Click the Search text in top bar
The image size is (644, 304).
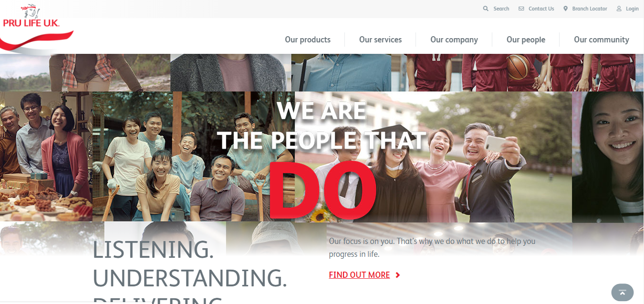[501, 9]
